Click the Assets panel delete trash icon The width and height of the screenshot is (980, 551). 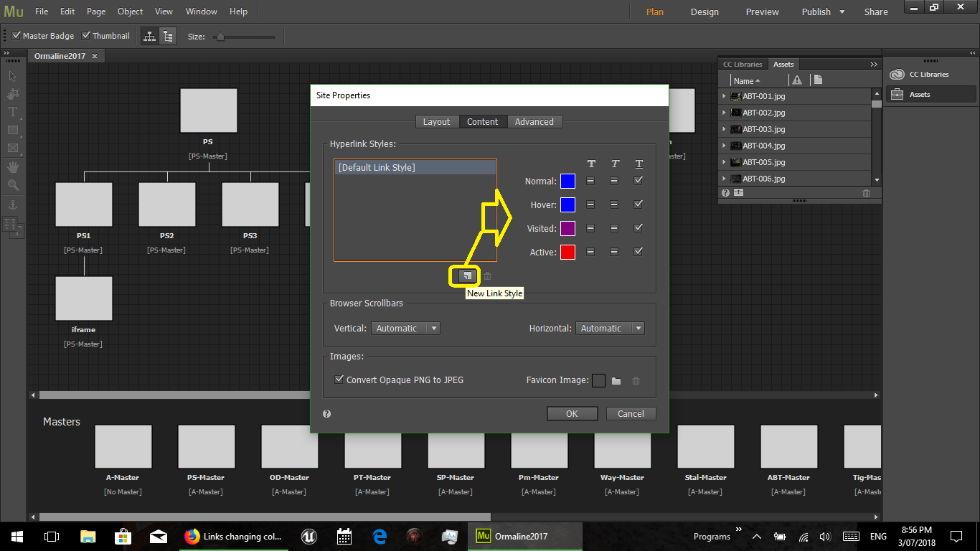(x=866, y=193)
